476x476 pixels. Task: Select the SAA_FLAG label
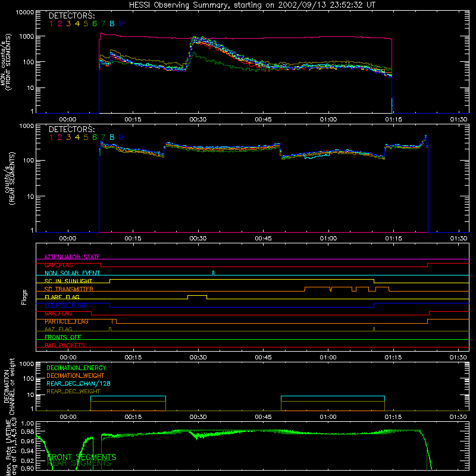tap(58, 313)
